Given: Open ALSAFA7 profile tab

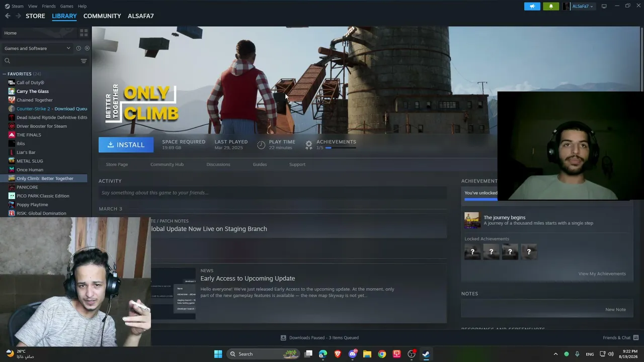Looking at the screenshot, I should pyautogui.click(x=141, y=16).
